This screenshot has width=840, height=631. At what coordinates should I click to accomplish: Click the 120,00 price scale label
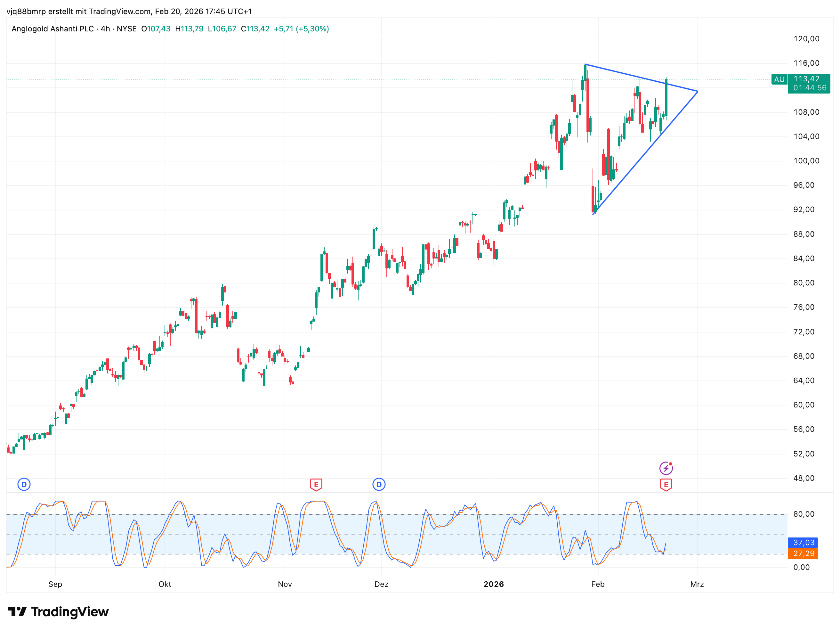click(x=806, y=39)
